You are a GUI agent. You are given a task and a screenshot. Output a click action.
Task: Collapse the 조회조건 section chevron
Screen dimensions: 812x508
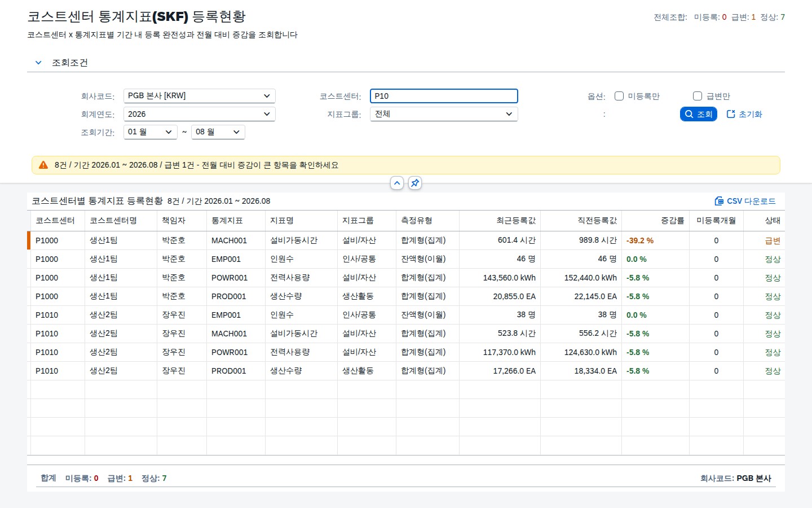point(38,63)
